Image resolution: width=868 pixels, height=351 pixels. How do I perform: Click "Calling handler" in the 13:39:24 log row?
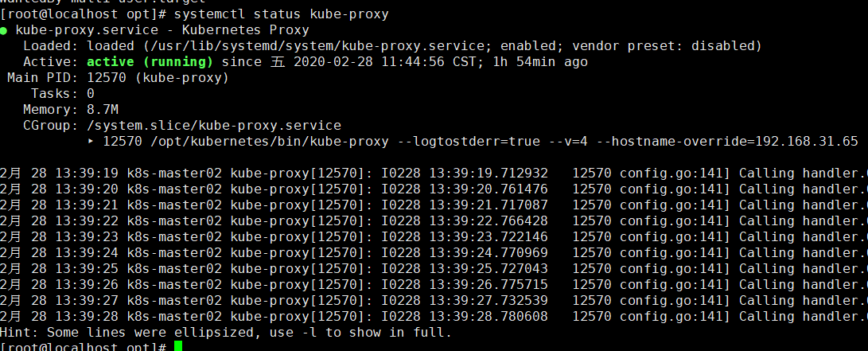pos(795,253)
